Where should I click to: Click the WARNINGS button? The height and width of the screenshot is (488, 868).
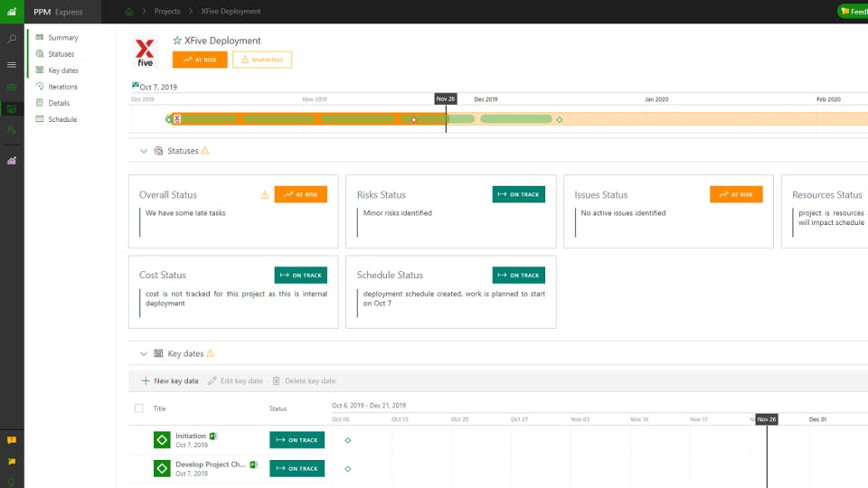(262, 60)
